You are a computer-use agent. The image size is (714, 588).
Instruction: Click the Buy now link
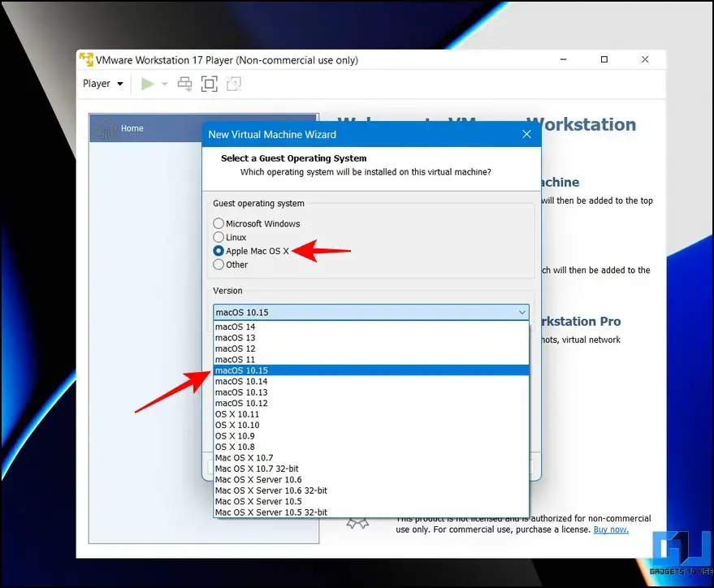pyautogui.click(x=610, y=530)
